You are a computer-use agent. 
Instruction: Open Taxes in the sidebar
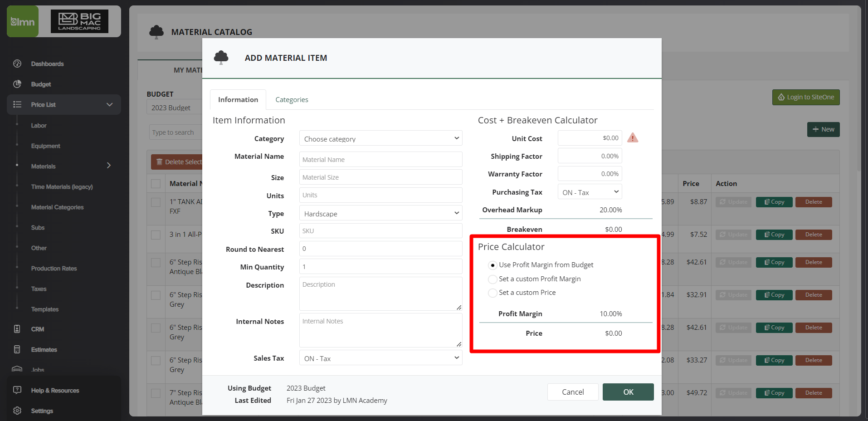(39, 289)
